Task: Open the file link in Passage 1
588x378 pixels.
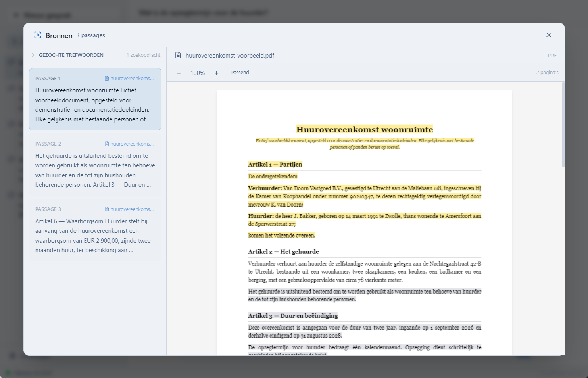Action: 129,79
